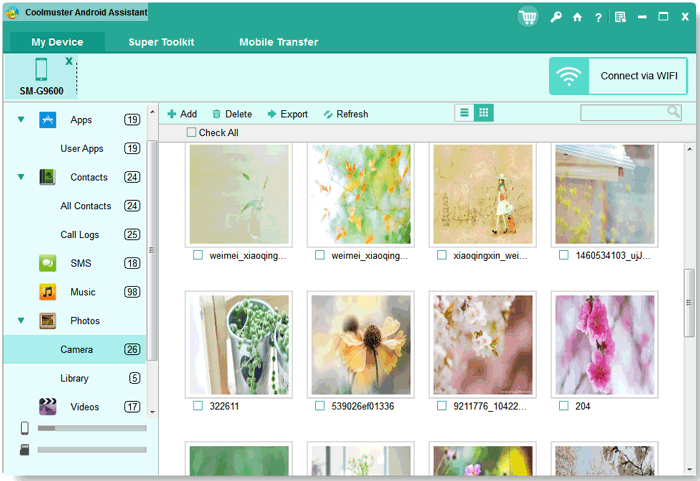Viewport: 700px width, 481px height.
Task: Collapse the Photos tree node arrow
Action: 21,321
